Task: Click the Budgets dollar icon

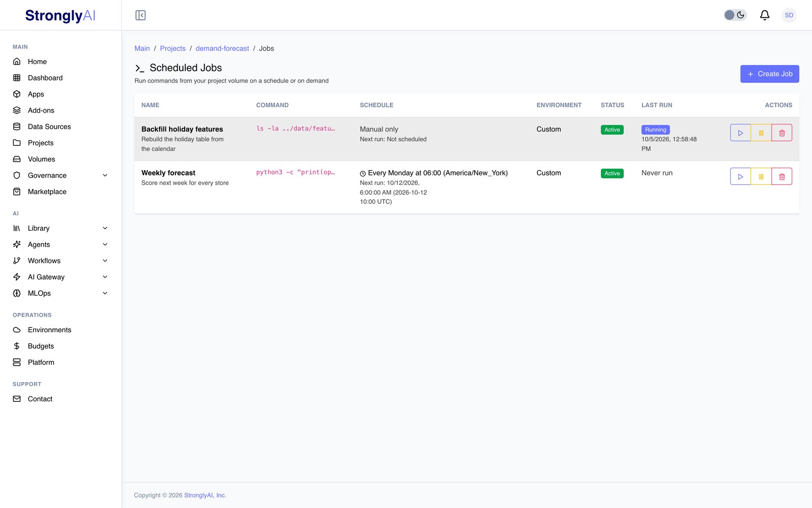Action: click(x=17, y=346)
